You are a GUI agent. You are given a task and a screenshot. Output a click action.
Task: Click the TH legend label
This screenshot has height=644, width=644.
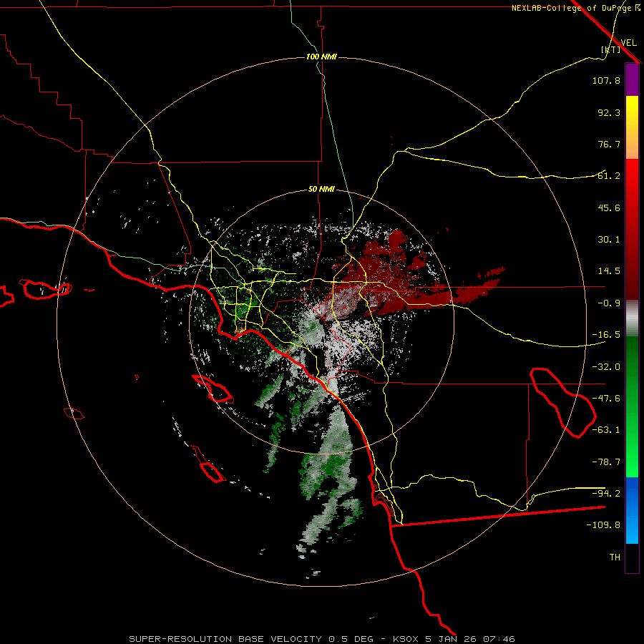click(615, 557)
